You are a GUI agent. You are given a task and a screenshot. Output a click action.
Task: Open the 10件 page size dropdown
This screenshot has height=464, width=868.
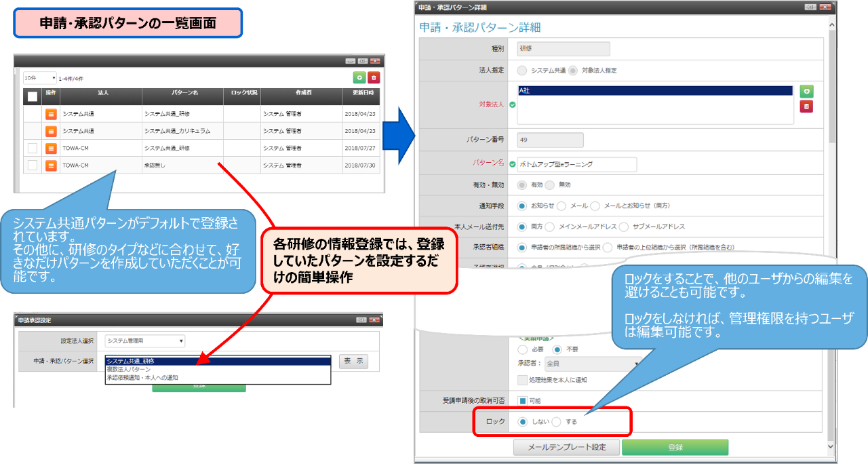40,78
